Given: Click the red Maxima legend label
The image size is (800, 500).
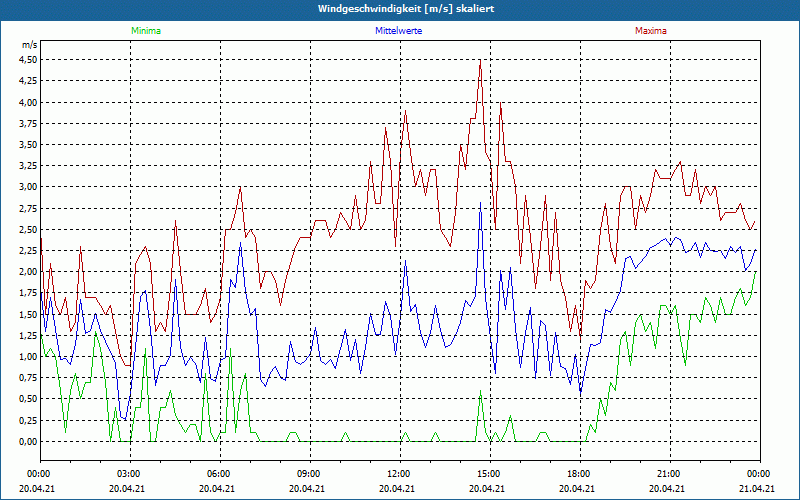Looking at the screenshot, I should [x=651, y=31].
